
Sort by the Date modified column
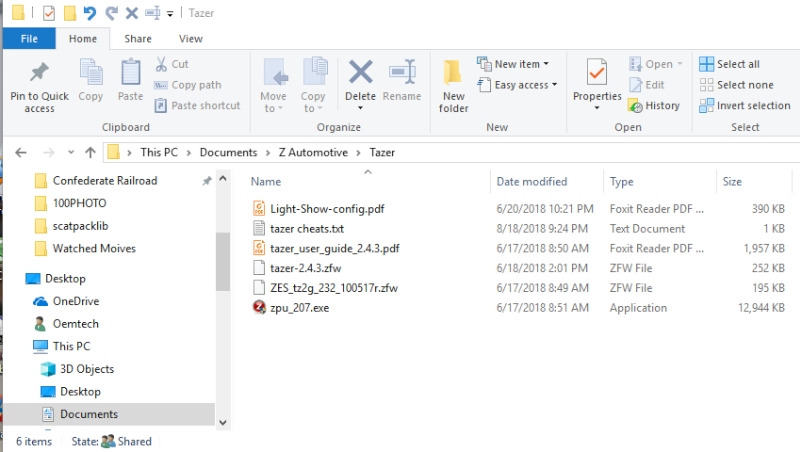coord(532,182)
